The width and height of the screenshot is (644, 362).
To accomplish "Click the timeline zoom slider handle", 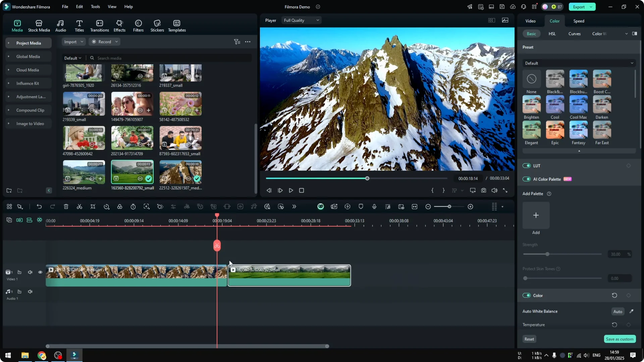I will [x=449, y=207].
